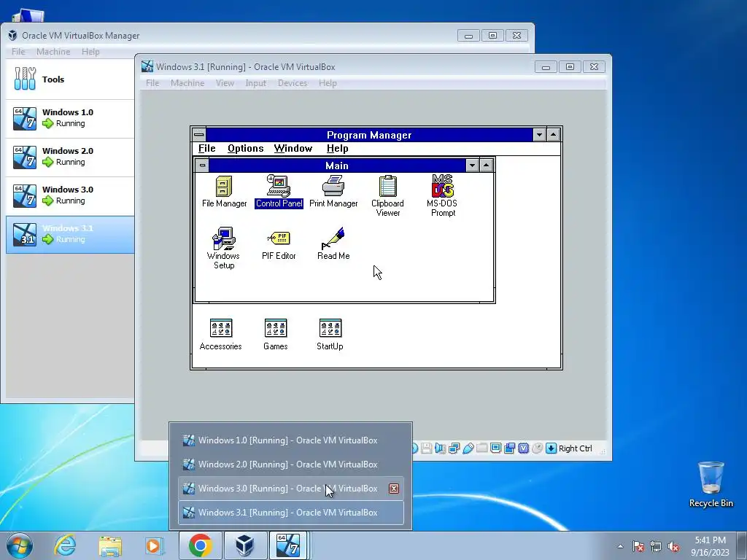Open File Manager in the Main group
Image resolution: width=747 pixels, height=560 pixels.
pyautogui.click(x=224, y=192)
